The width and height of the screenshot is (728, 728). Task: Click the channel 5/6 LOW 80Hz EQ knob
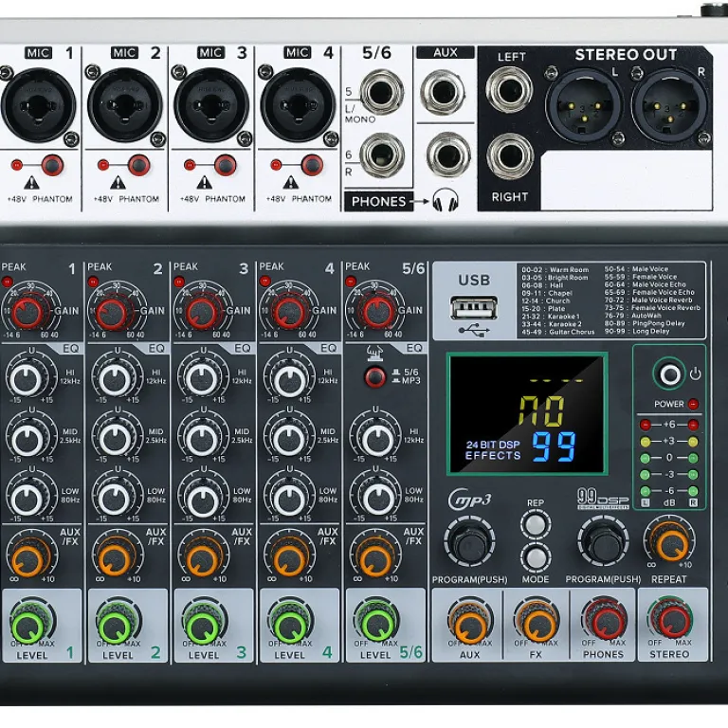pyautogui.click(x=377, y=500)
